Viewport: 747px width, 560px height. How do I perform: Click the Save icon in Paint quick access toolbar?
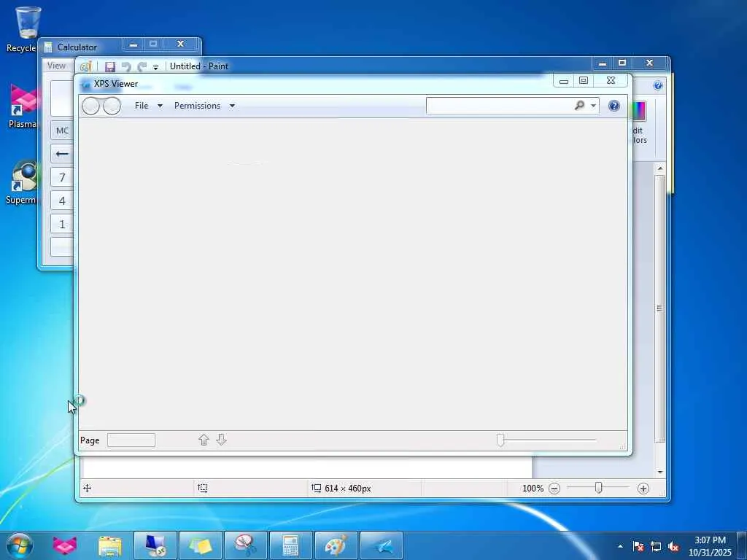point(110,66)
